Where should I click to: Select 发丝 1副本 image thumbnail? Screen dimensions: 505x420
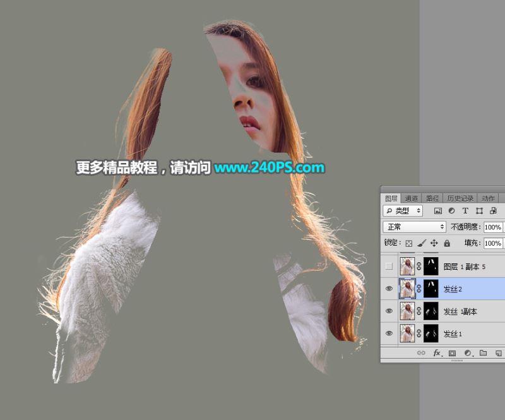pyautogui.click(x=407, y=311)
